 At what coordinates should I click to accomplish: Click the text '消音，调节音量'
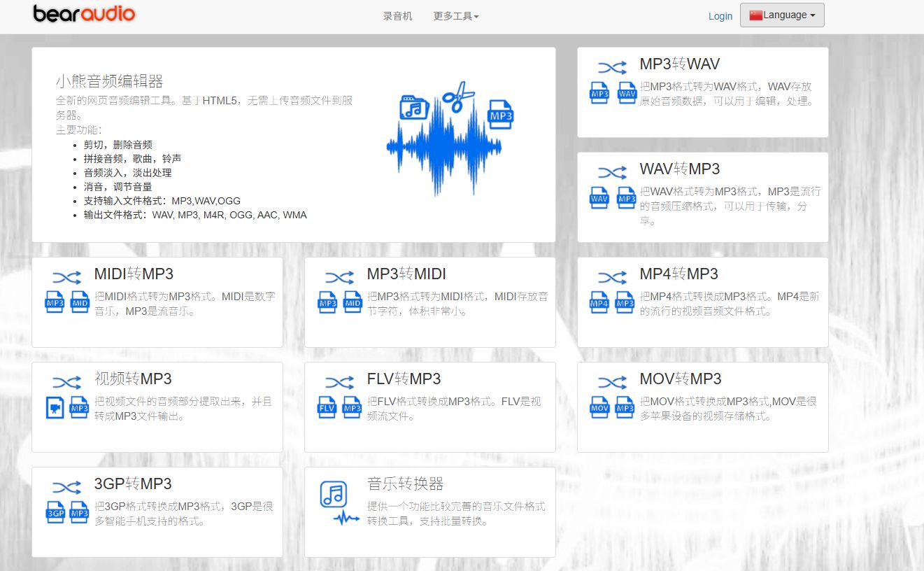118,187
